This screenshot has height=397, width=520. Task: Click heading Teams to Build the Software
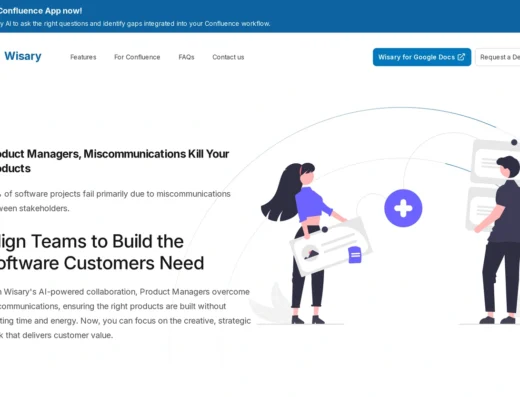(102, 252)
